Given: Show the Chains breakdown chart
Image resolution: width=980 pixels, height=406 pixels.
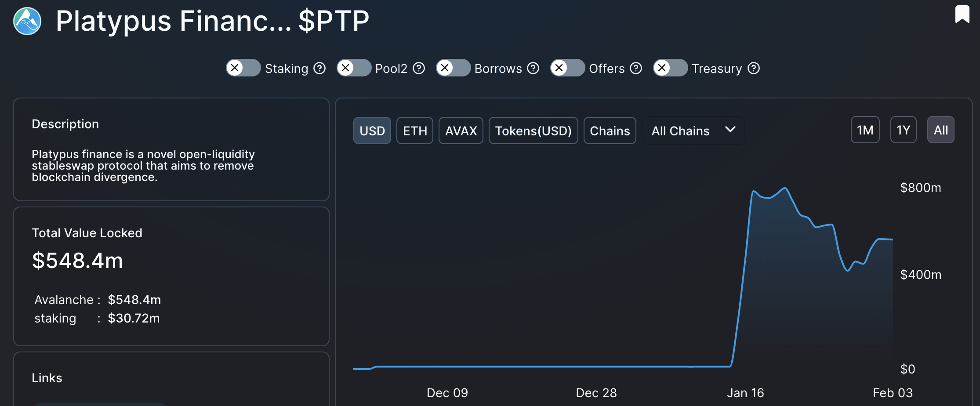Looking at the screenshot, I should tap(610, 130).
